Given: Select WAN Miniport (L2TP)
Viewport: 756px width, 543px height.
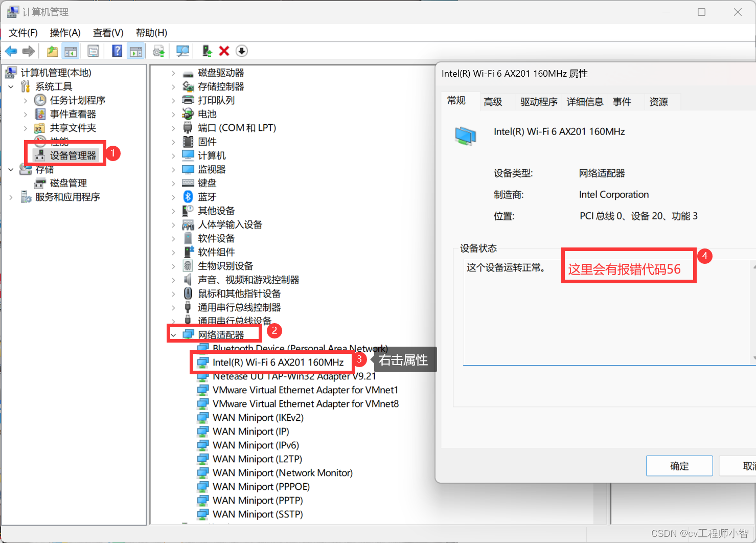Looking at the screenshot, I should (x=257, y=459).
